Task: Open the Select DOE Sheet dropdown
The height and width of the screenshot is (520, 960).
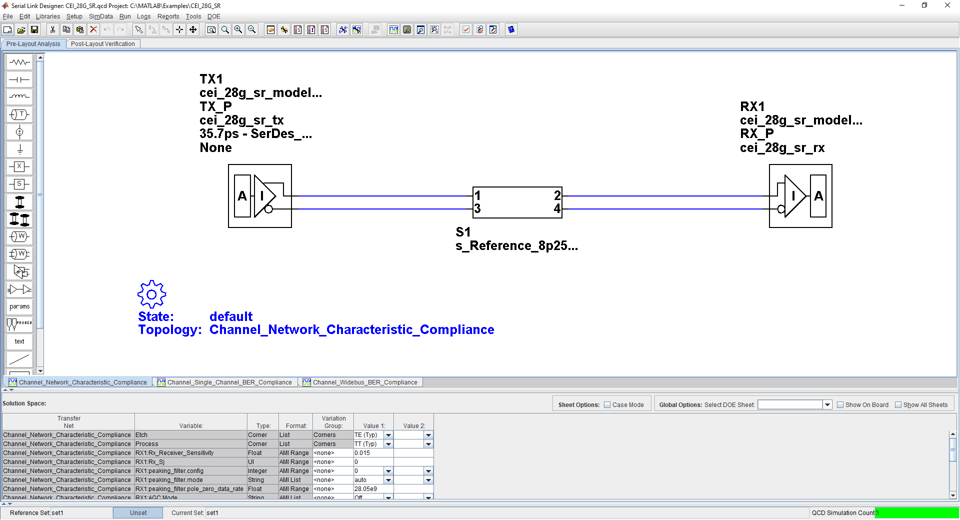Action: [x=827, y=405]
